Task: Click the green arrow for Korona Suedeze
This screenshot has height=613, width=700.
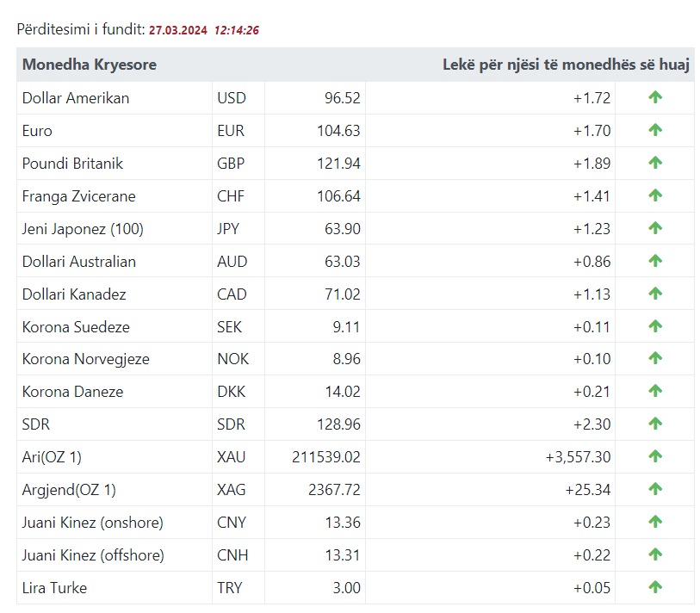Action: (x=654, y=326)
